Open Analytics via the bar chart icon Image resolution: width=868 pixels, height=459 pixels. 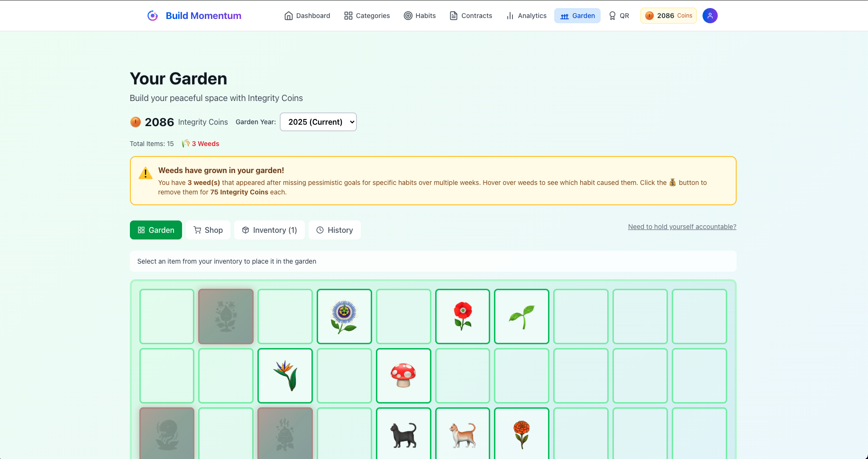[x=510, y=16]
